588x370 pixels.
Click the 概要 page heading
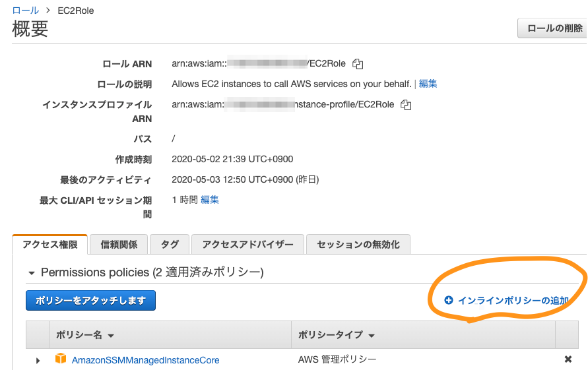pyautogui.click(x=30, y=29)
